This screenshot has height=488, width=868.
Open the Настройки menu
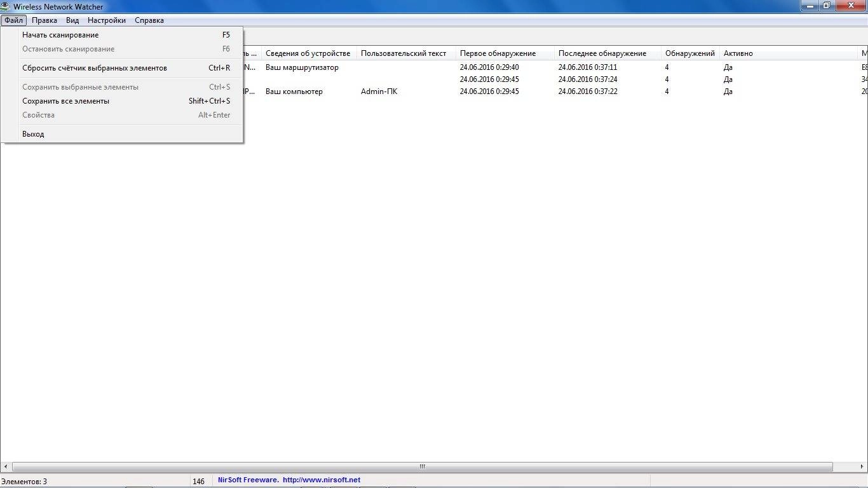click(x=107, y=20)
